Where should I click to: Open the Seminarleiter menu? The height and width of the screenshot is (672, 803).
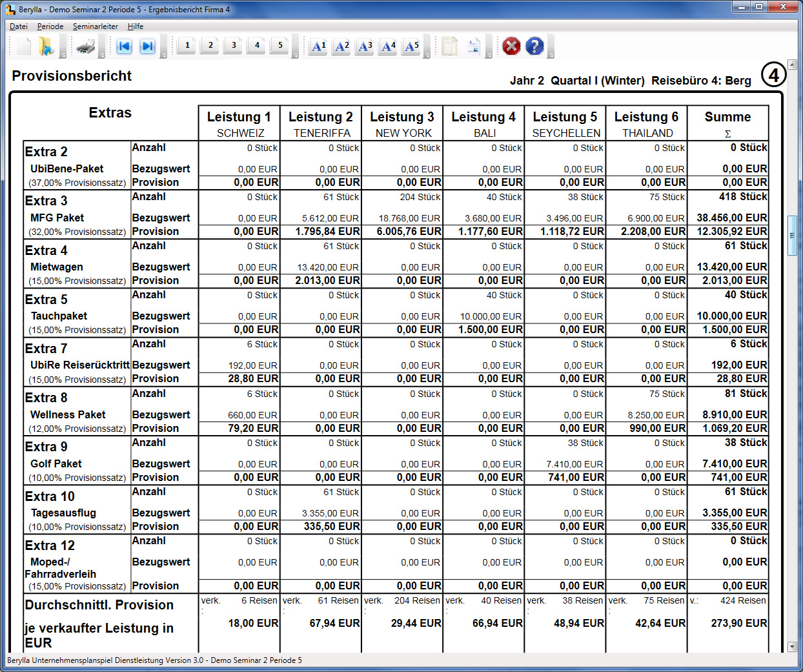pyautogui.click(x=96, y=26)
